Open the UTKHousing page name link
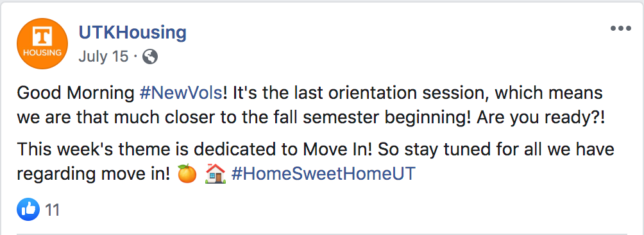This screenshot has height=235, width=644. point(133,33)
